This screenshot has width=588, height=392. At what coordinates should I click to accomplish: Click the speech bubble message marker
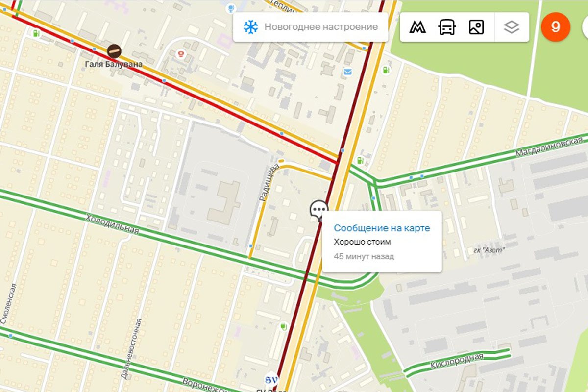(x=318, y=211)
